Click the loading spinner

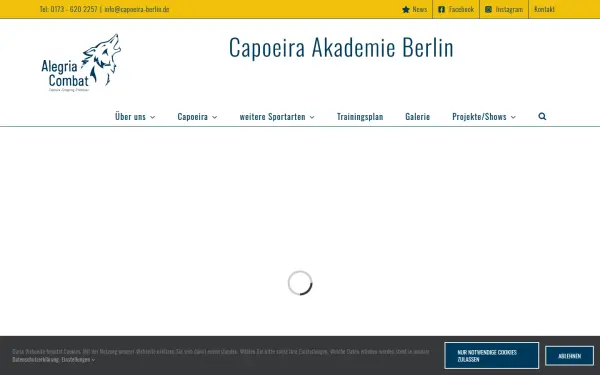click(300, 283)
